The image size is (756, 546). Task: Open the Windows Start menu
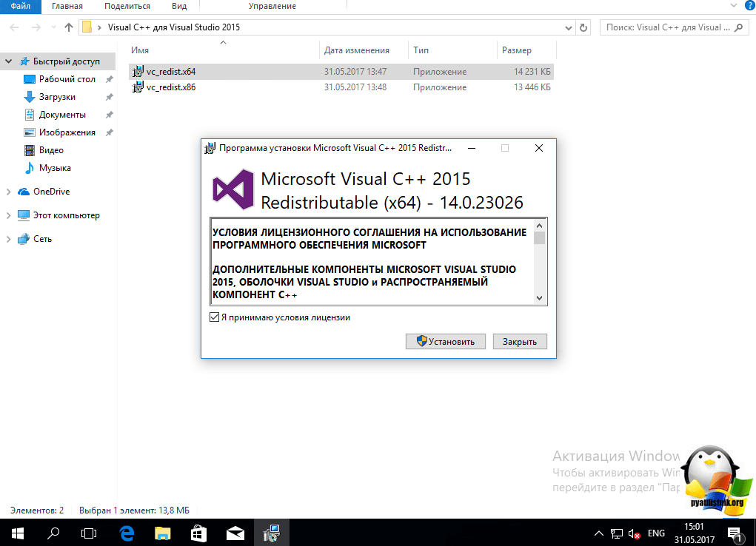tap(17, 533)
